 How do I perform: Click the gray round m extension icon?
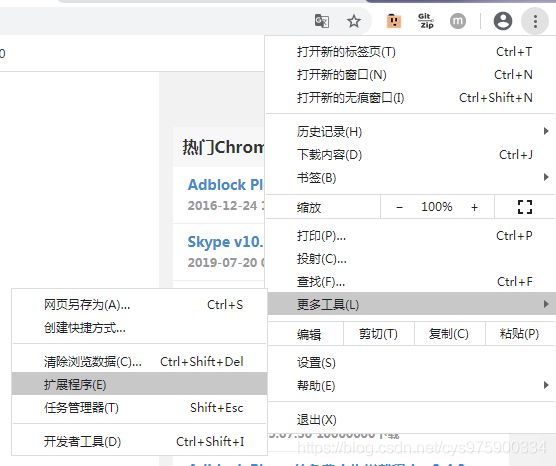pyautogui.click(x=458, y=21)
